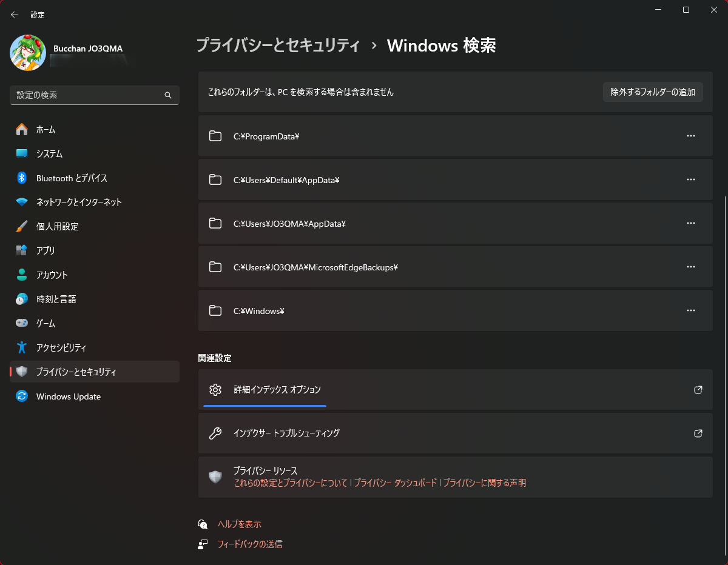This screenshot has width=728, height=565.
Task: Minimize the 設定 window
Action: pyautogui.click(x=658, y=10)
